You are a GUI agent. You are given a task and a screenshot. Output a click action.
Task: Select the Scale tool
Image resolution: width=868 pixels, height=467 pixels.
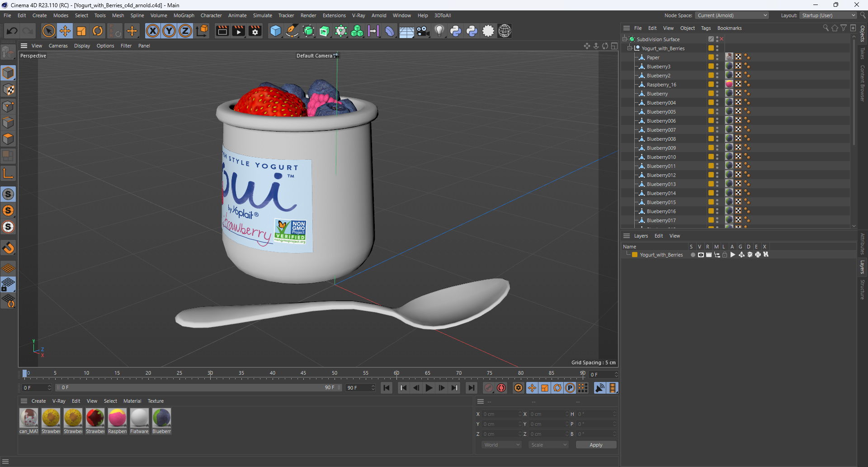(x=81, y=31)
